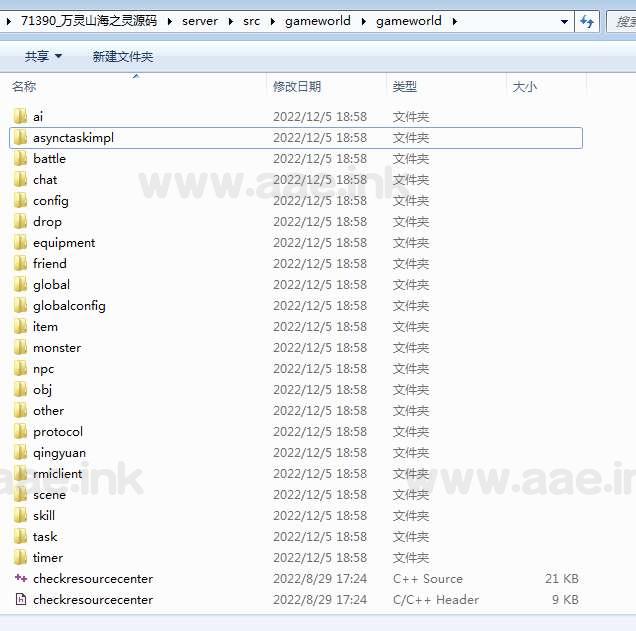Click 新建文件夹 new folder button

pos(123,56)
